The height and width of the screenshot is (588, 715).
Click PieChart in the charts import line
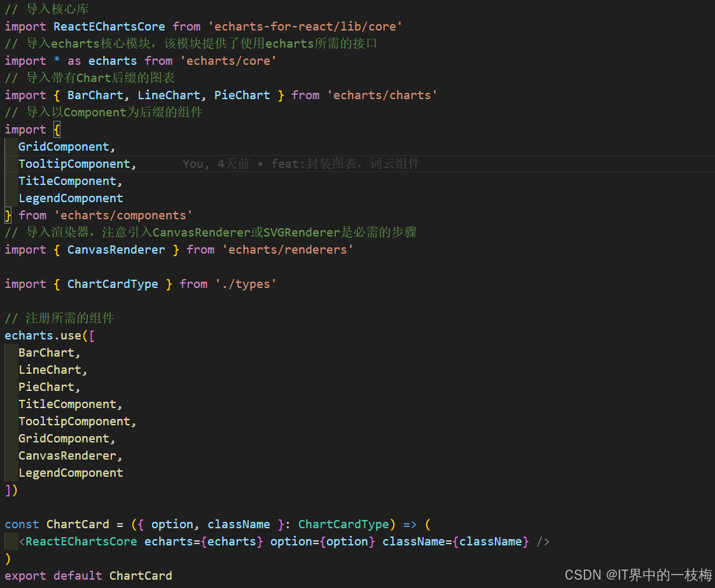pos(242,95)
